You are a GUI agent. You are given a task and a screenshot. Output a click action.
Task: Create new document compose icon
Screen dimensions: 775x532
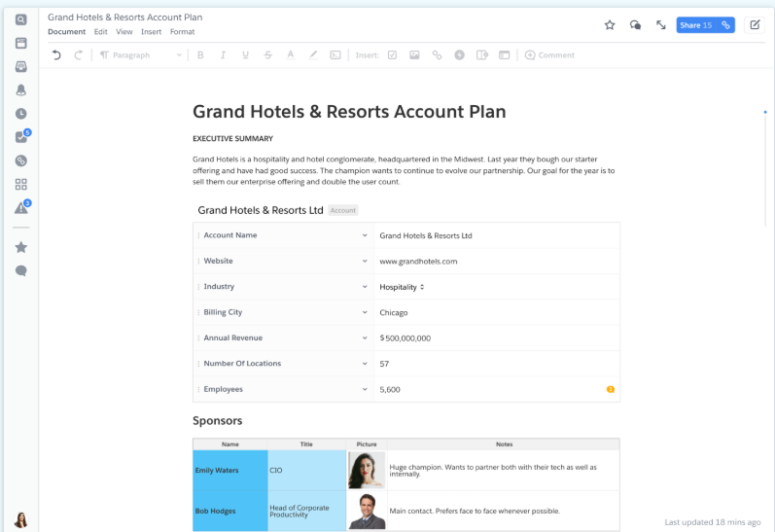[755, 24]
